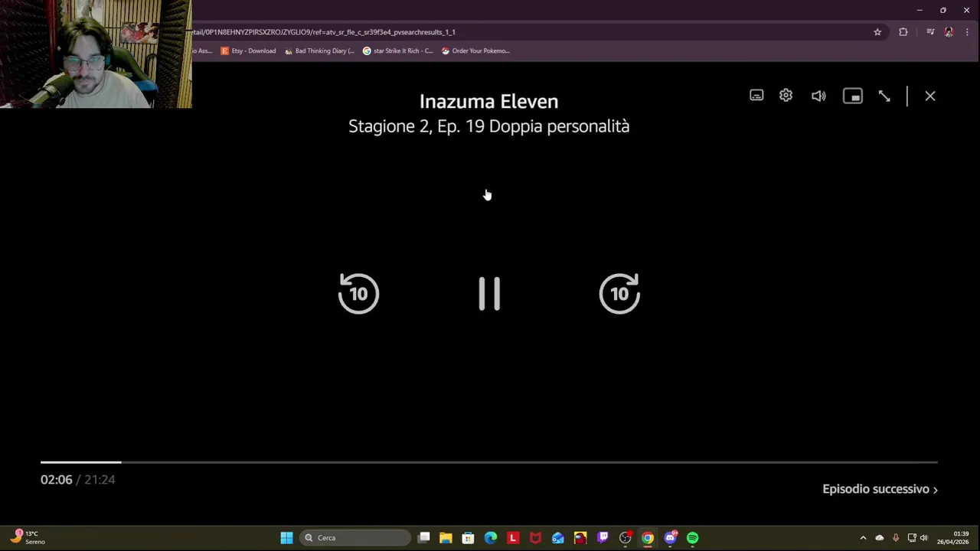
Task: Skip forward 10 seconds
Action: click(x=619, y=293)
